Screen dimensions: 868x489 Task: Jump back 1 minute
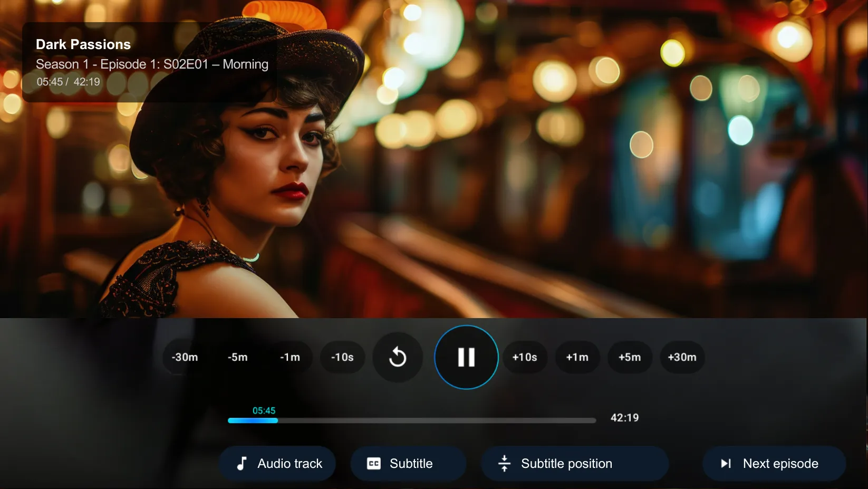290,357
